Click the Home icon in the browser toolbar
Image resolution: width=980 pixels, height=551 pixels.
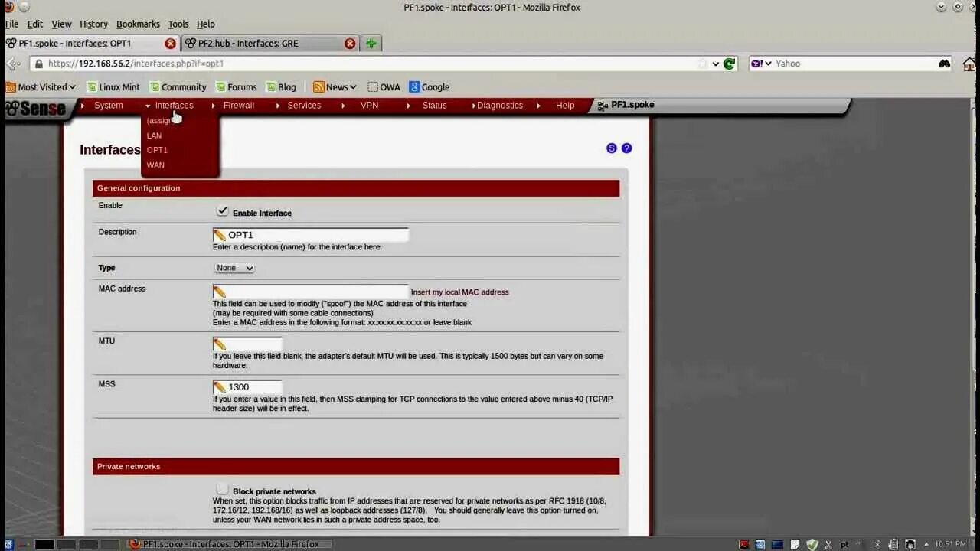970,64
